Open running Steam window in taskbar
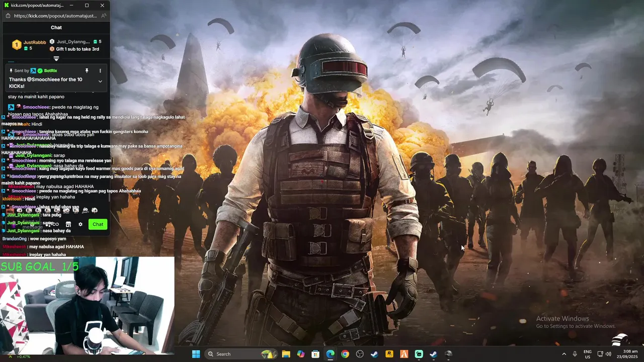Image resolution: width=644 pixels, height=362 pixels. tap(433, 354)
